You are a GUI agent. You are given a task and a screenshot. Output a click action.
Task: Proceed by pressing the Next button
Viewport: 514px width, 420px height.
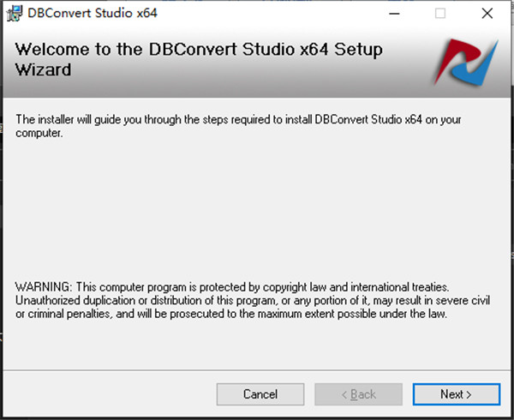pos(456,394)
